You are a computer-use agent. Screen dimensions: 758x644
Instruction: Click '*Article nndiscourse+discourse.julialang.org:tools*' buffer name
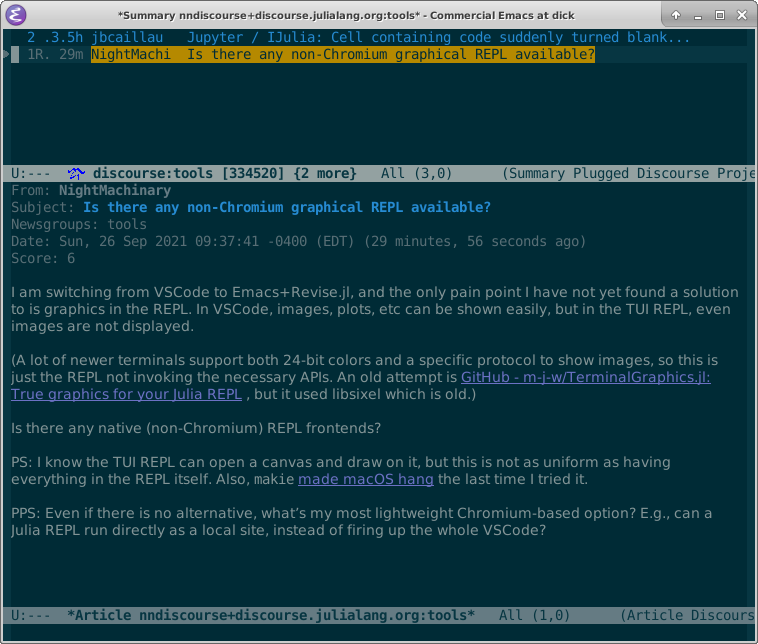point(271,615)
